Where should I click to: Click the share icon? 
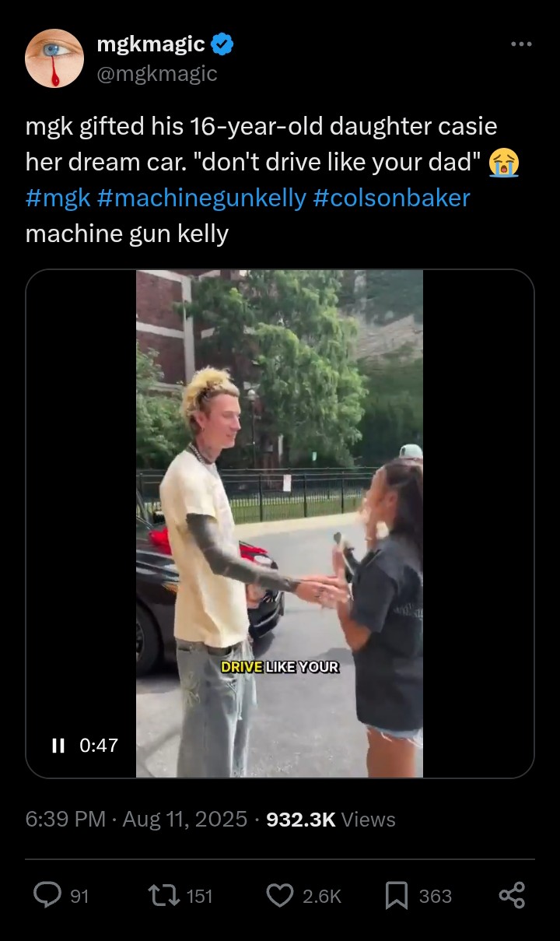tap(512, 896)
